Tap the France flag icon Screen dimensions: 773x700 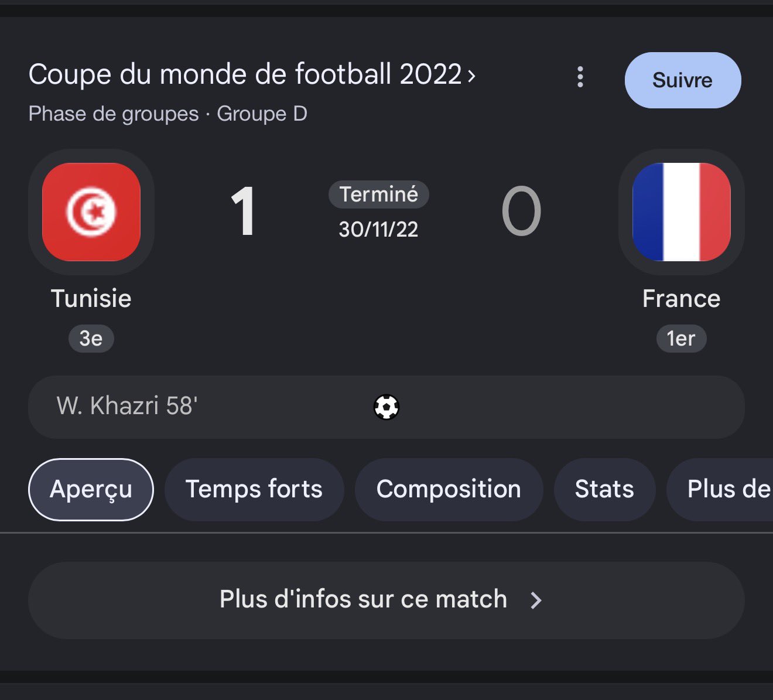click(x=682, y=212)
